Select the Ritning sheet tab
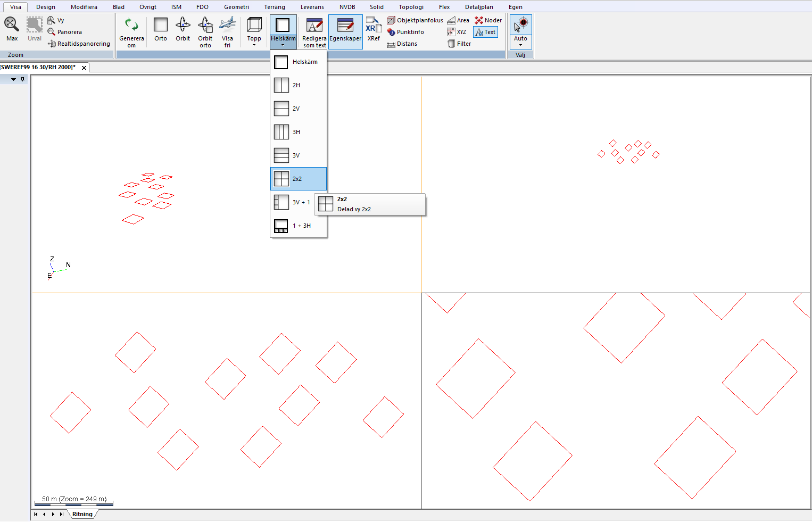812x522 pixels. tap(82, 514)
